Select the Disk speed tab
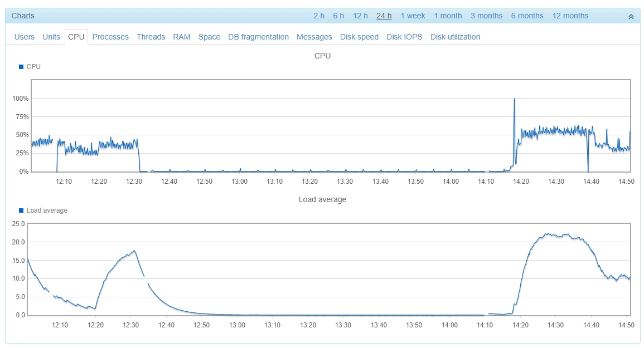 point(359,37)
